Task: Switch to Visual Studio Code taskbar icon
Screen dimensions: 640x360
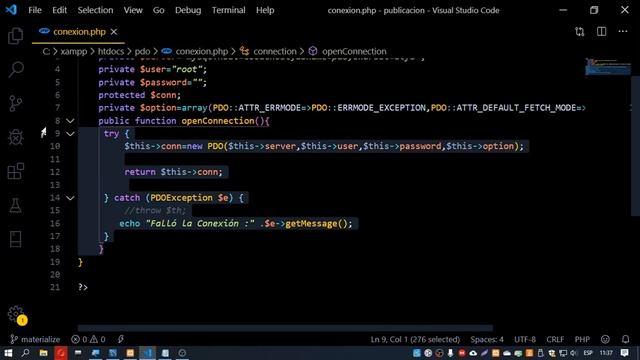Action: pos(147,353)
